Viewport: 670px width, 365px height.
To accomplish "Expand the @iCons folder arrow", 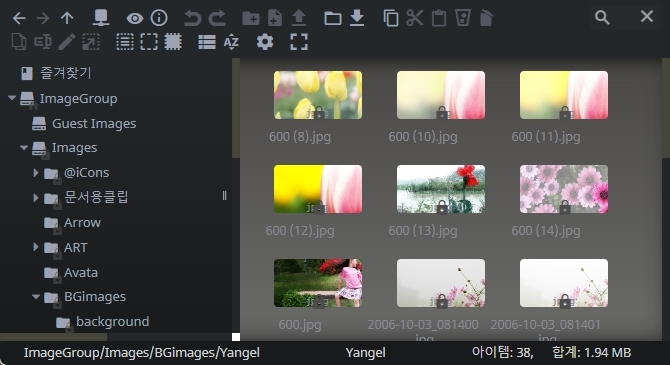I will click(x=36, y=173).
